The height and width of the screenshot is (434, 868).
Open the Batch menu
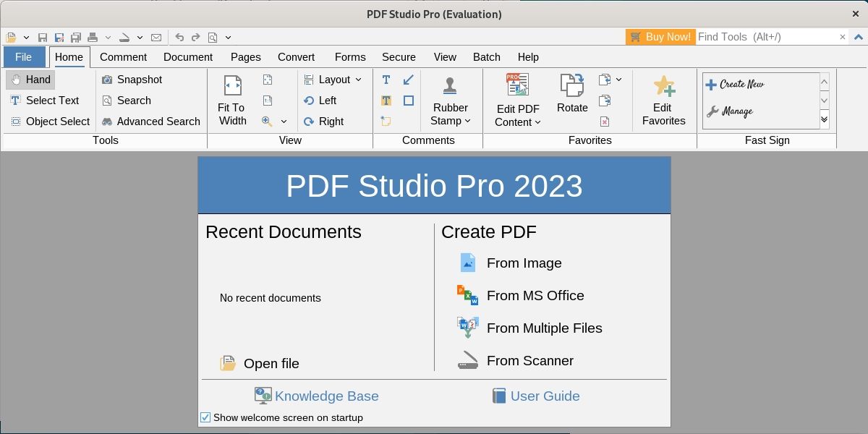pos(486,57)
